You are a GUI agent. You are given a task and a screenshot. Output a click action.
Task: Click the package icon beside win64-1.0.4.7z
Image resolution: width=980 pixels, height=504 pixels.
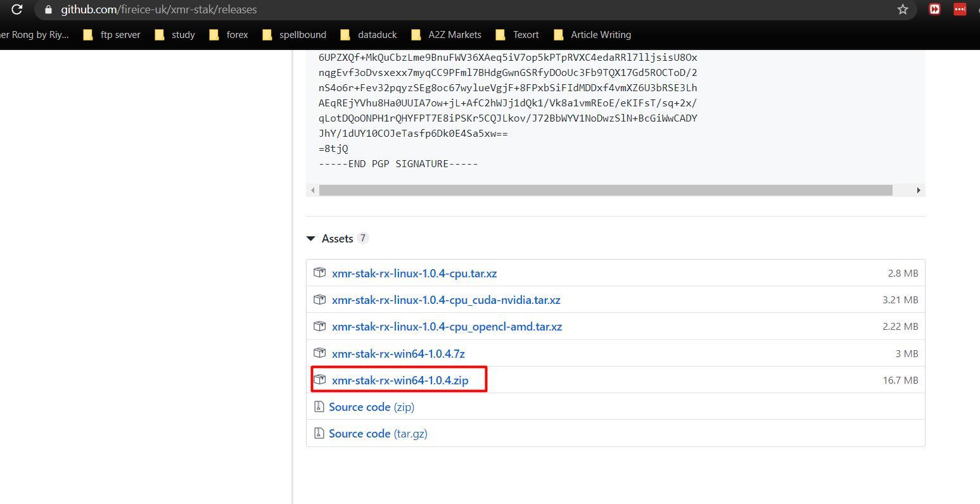coord(320,353)
